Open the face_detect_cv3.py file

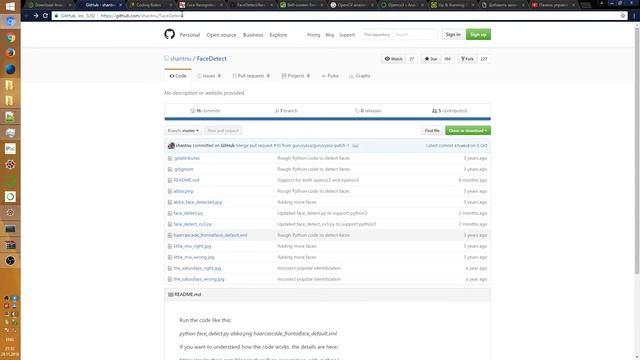pyautogui.click(x=193, y=224)
